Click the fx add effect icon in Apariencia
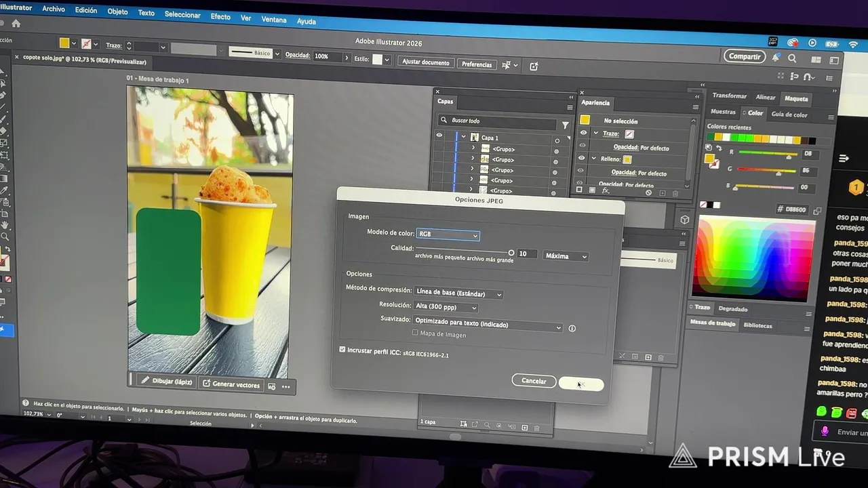This screenshot has width=868, height=488. click(x=606, y=191)
